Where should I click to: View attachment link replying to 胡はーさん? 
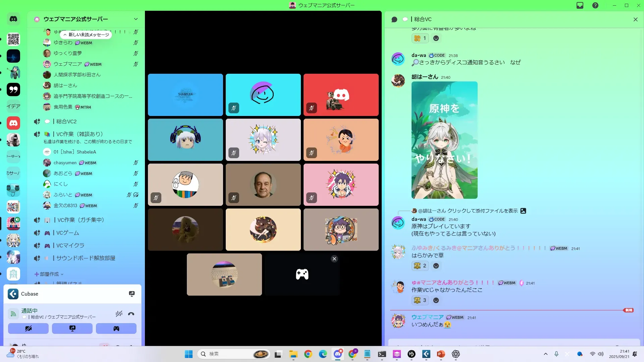[482, 211]
